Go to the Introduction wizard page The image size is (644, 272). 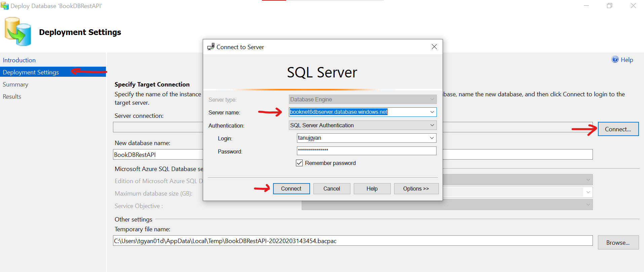coord(19,60)
